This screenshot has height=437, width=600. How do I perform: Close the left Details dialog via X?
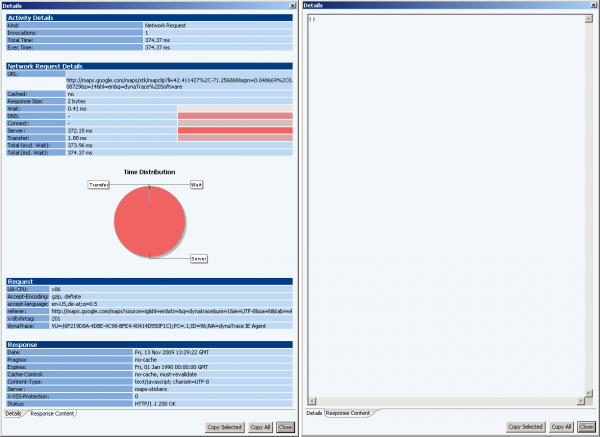(291, 5)
